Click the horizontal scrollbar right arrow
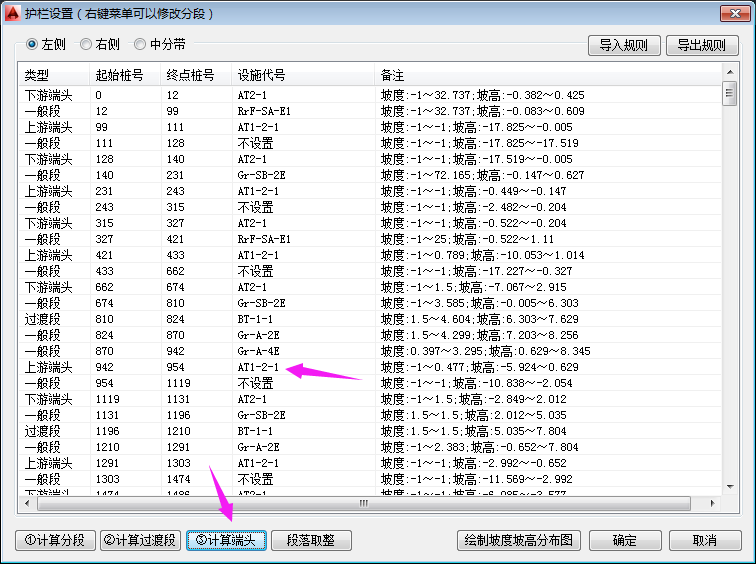 713,504
